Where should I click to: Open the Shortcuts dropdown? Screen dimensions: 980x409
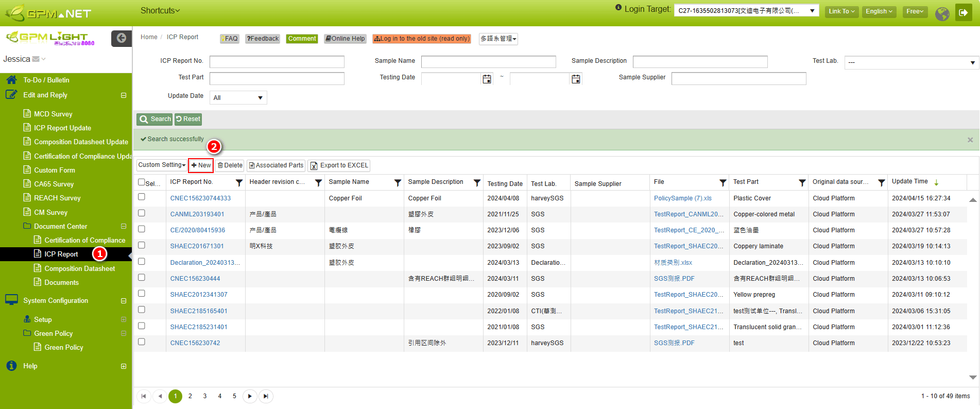click(160, 10)
